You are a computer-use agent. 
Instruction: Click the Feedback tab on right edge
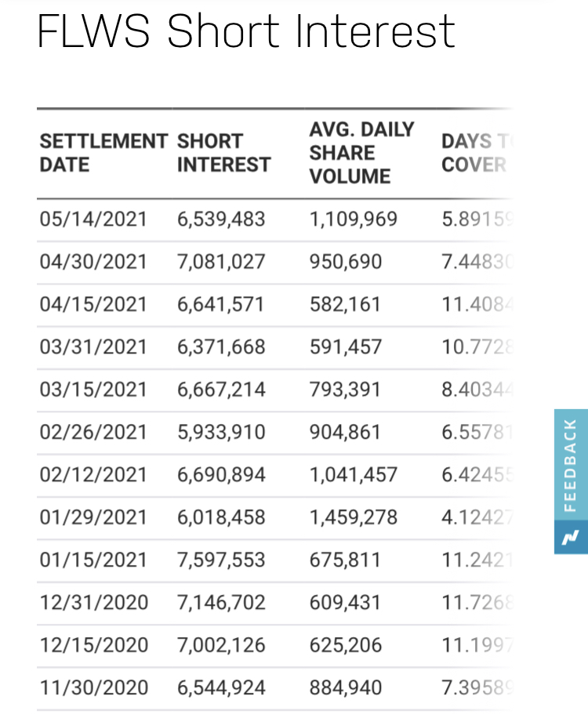coord(570,466)
